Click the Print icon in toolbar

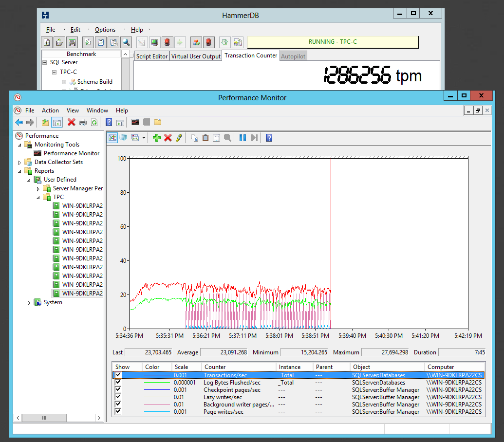83,122
